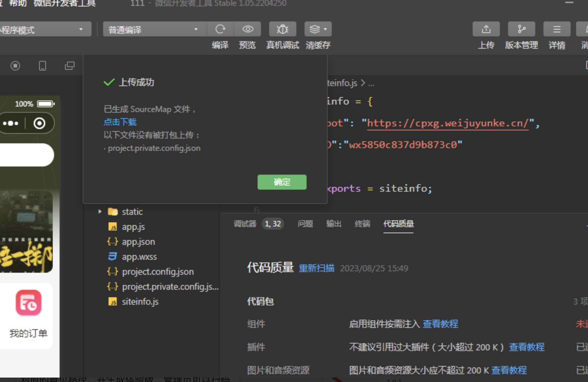Click the 预览 preview eye icon

point(247,29)
